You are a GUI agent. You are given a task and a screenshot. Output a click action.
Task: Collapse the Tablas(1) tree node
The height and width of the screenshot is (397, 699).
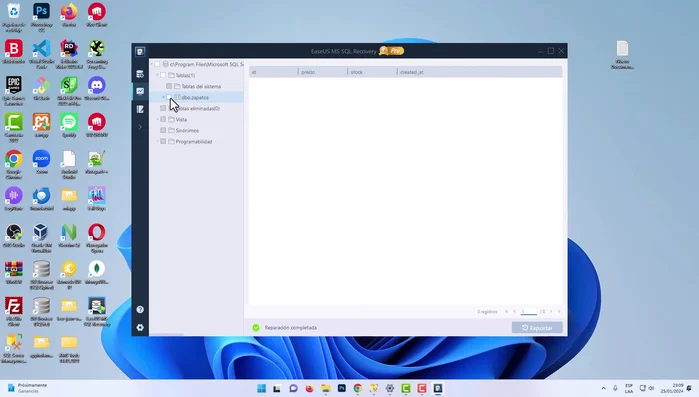[157, 75]
